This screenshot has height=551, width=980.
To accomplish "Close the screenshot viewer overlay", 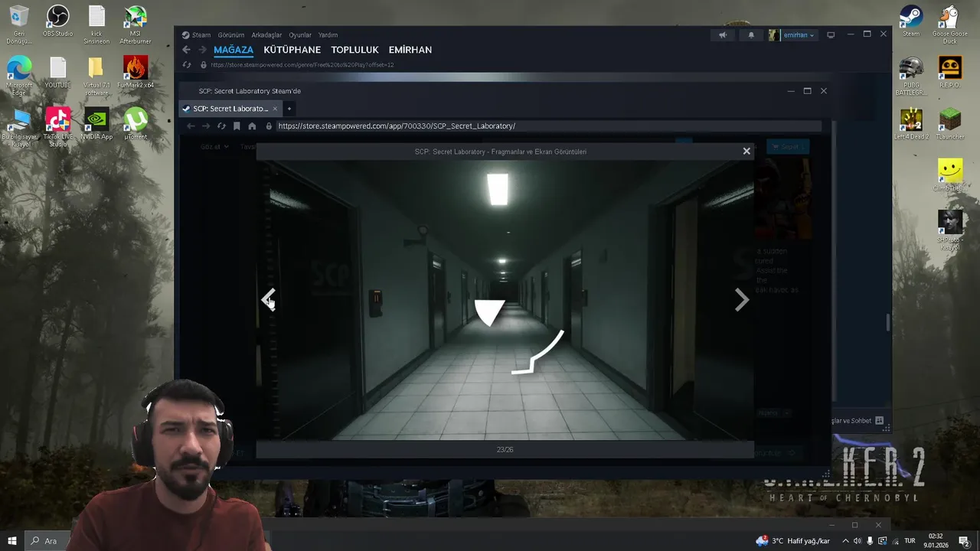I will (x=746, y=151).
